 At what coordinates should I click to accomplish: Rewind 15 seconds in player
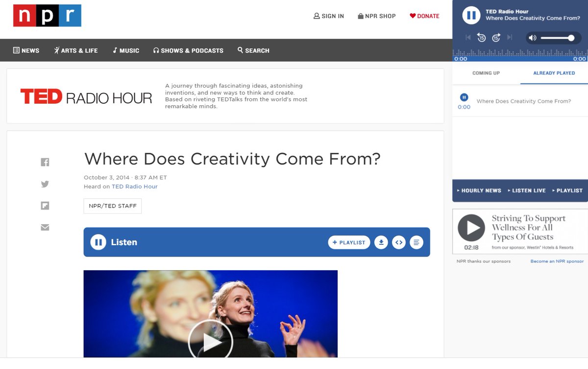coord(482,38)
